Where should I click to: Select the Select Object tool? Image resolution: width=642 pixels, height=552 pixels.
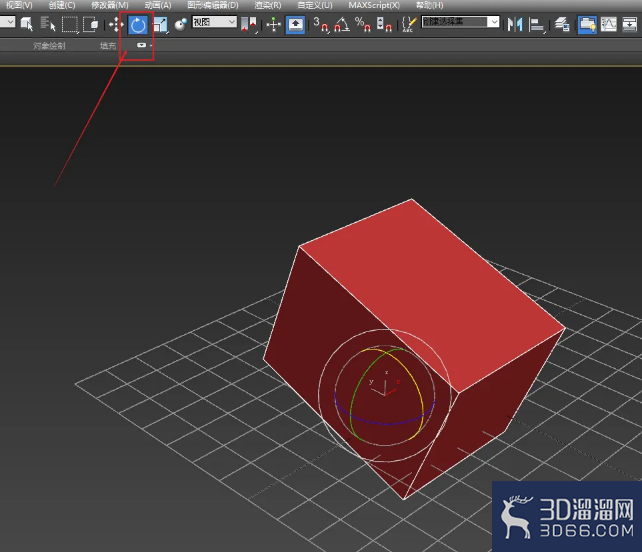tap(27, 24)
